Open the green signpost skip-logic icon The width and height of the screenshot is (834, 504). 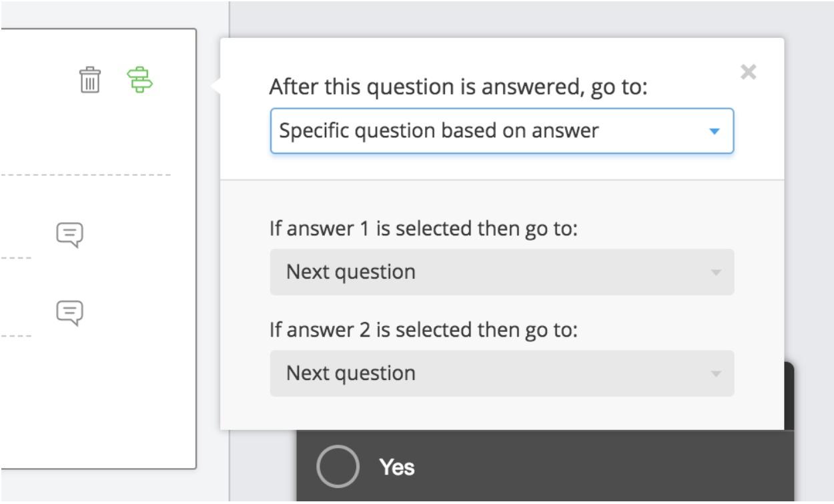coord(140,80)
